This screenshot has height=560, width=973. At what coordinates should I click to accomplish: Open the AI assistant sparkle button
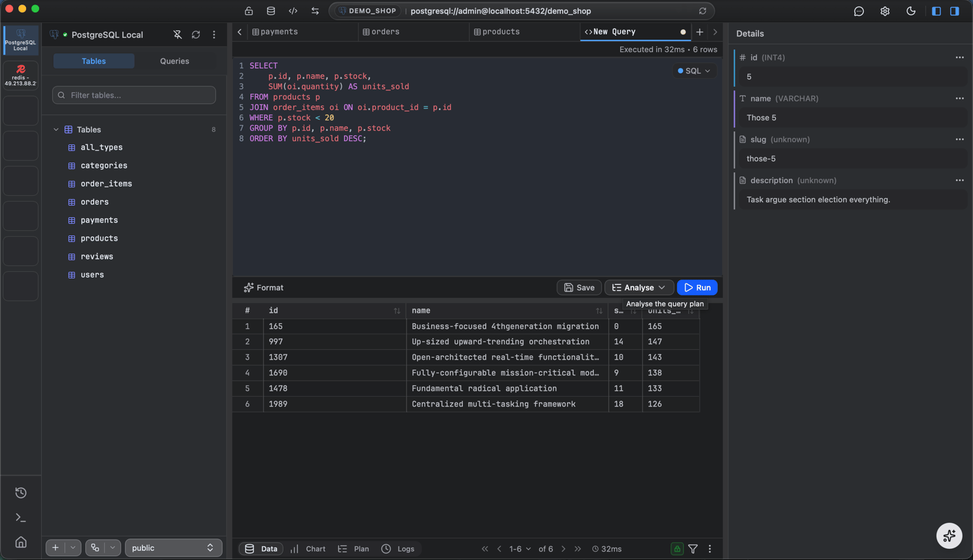tap(949, 535)
